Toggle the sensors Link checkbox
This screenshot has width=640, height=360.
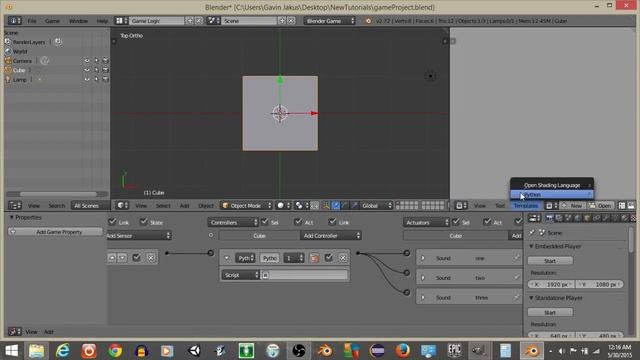click(x=113, y=222)
